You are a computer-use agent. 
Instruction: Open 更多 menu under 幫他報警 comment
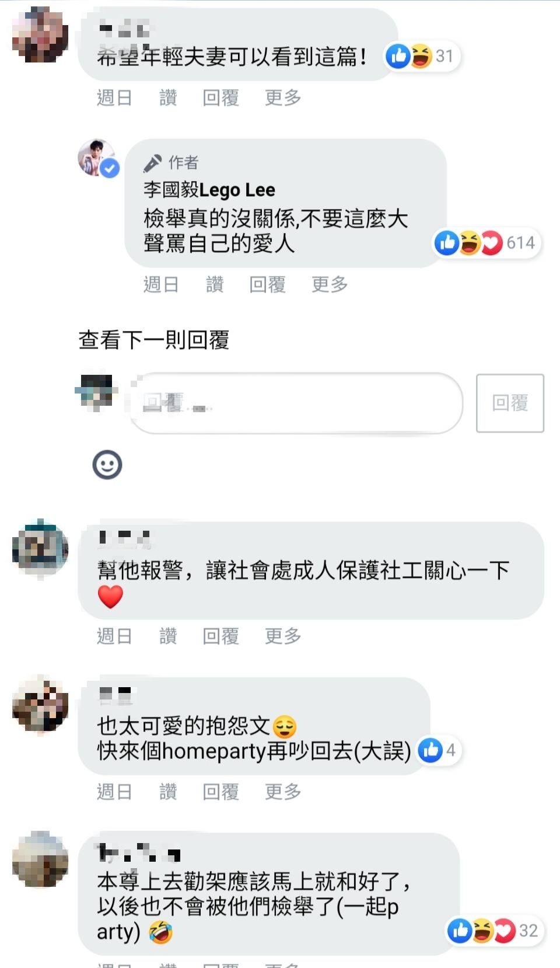pyautogui.click(x=283, y=636)
